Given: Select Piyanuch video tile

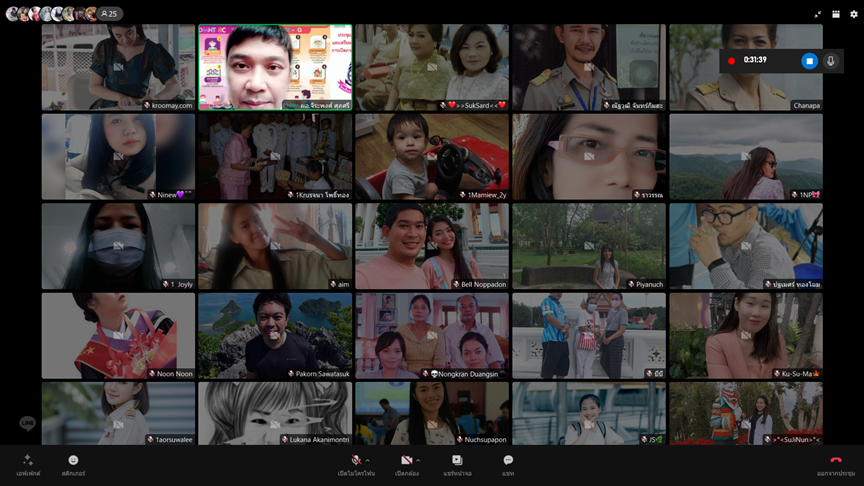Looking at the screenshot, I should pyautogui.click(x=589, y=246).
